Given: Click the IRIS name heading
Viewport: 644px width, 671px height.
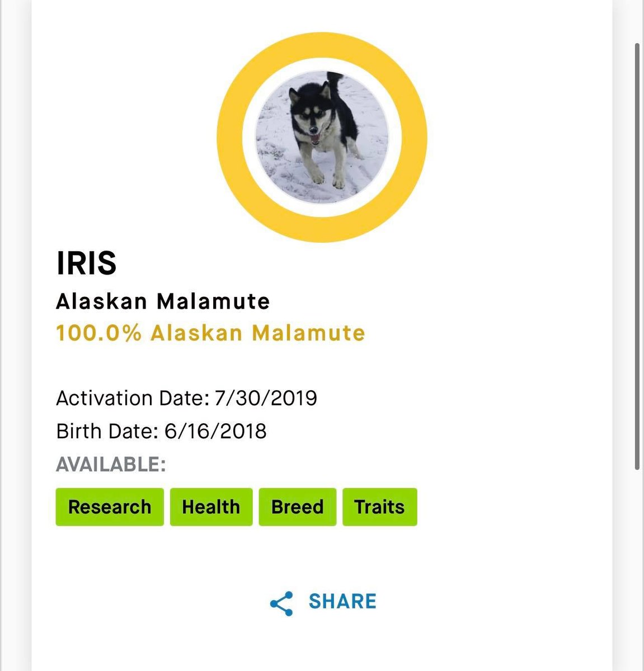Looking at the screenshot, I should 87,263.
